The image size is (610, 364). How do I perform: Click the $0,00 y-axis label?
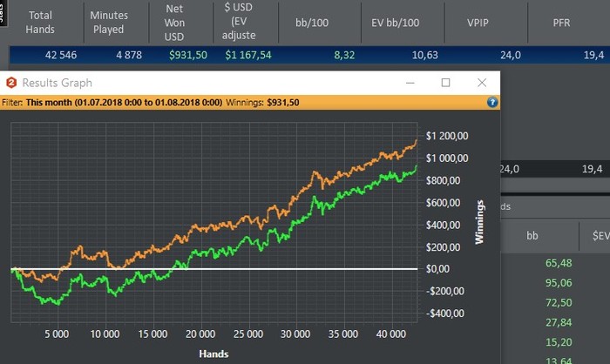[x=437, y=269]
